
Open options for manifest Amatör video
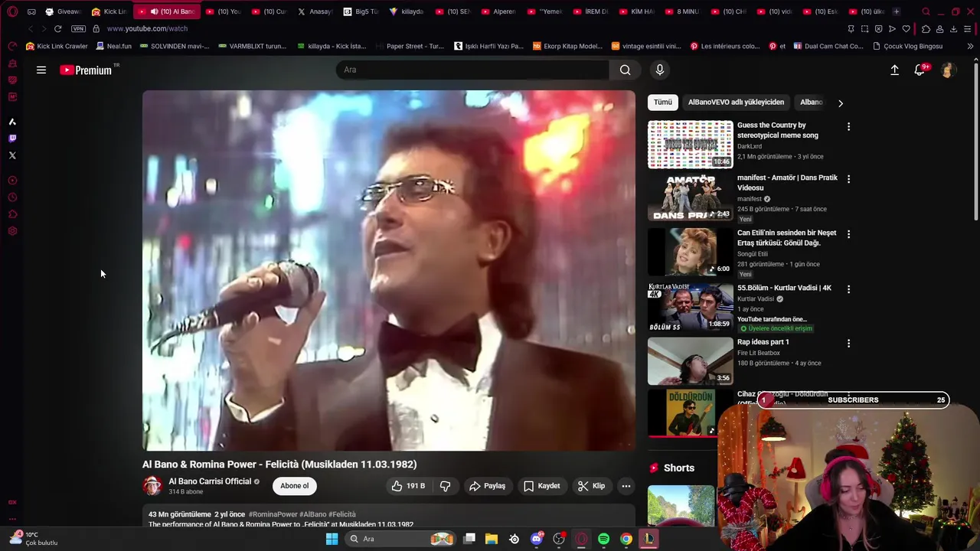[848, 179]
